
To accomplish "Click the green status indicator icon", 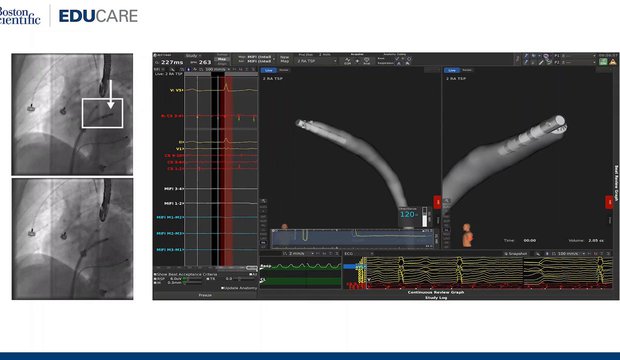I will tap(603, 61).
